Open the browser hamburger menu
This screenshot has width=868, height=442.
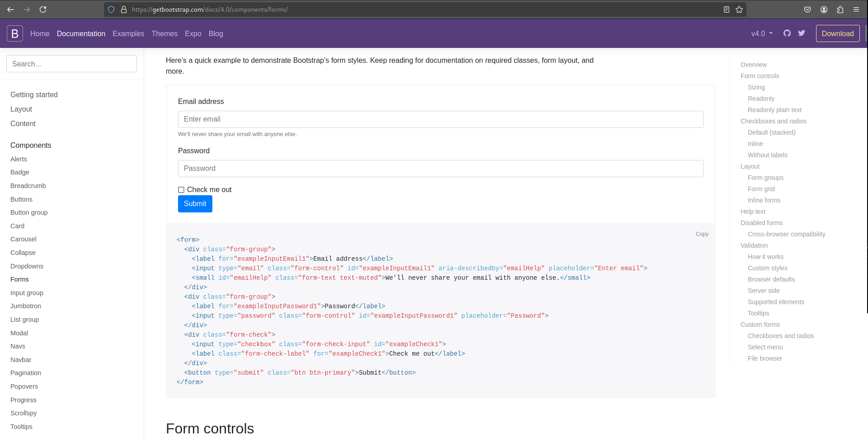click(x=856, y=9)
